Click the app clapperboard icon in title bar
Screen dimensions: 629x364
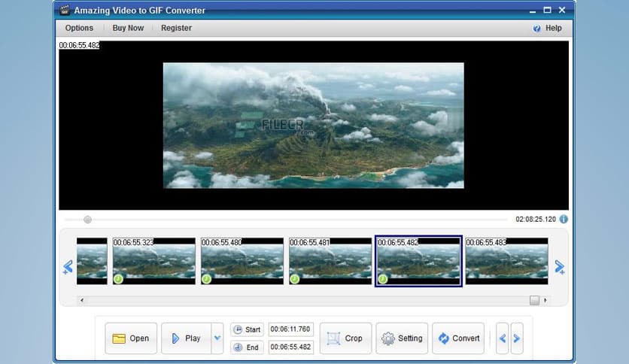coord(65,10)
